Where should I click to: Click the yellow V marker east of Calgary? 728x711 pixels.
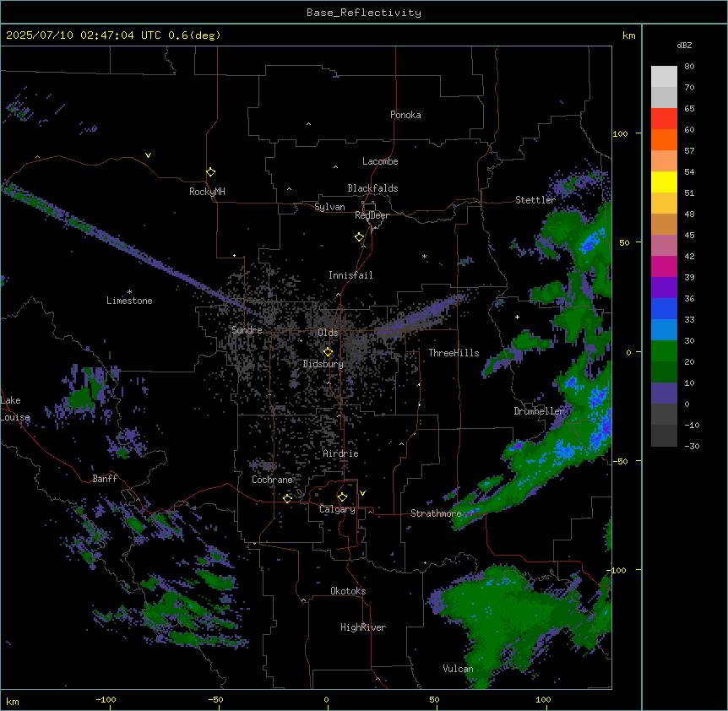pos(362,493)
